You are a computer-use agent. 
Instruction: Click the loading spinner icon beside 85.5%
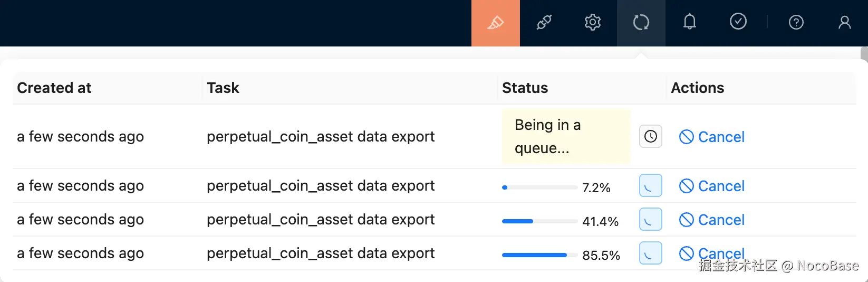pyautogui.click(x=651, y=253)
